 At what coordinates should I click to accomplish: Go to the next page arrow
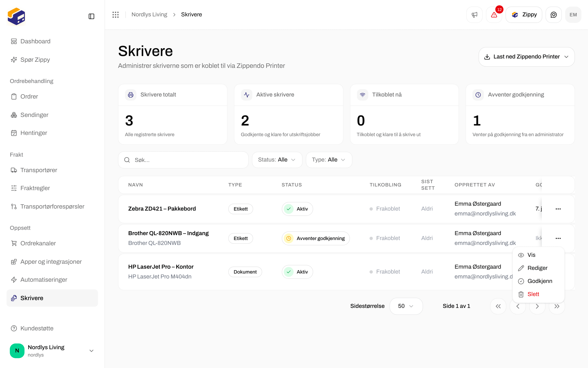coord(537,306)
